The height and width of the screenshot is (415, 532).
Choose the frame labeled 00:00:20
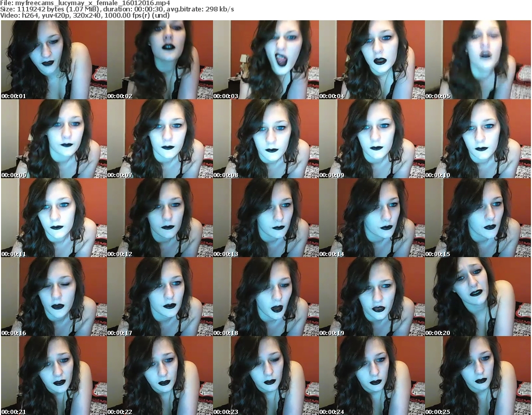coord(478,297)
